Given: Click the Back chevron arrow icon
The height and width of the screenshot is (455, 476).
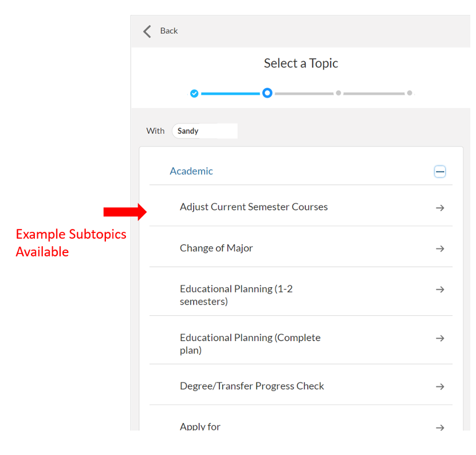Looking at the screenshot, I should click(147, 31).
